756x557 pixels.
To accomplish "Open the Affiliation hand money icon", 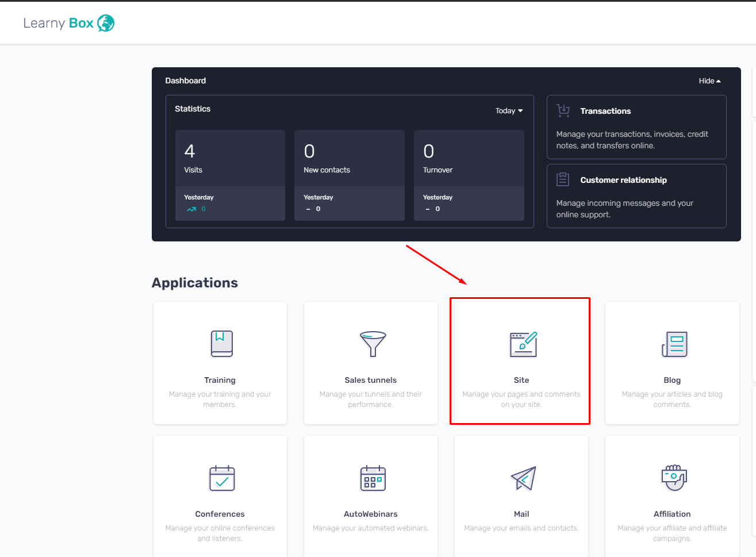I will 674,478.
